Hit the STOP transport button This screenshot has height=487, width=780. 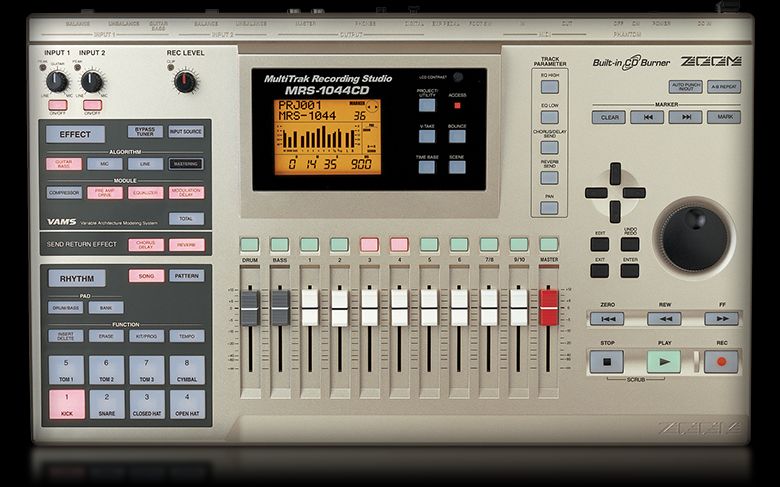tap(606, 362)
